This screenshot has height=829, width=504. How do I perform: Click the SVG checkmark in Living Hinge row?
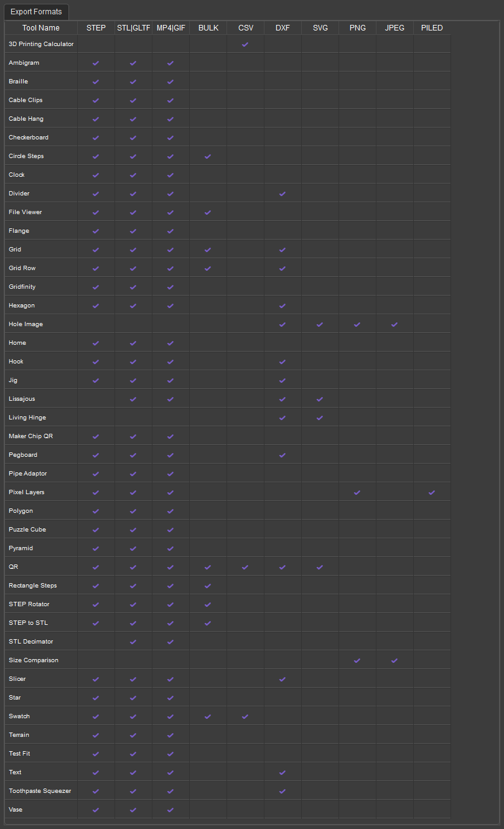coord(320,418)
